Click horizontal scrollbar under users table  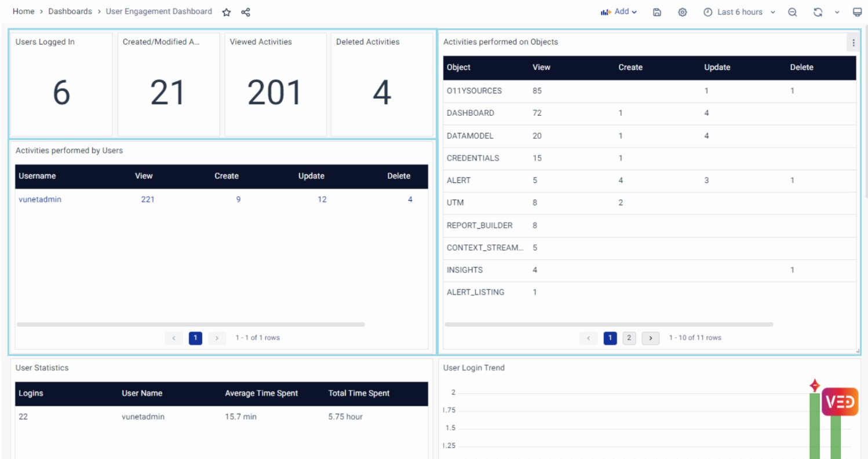click(191, 325)
